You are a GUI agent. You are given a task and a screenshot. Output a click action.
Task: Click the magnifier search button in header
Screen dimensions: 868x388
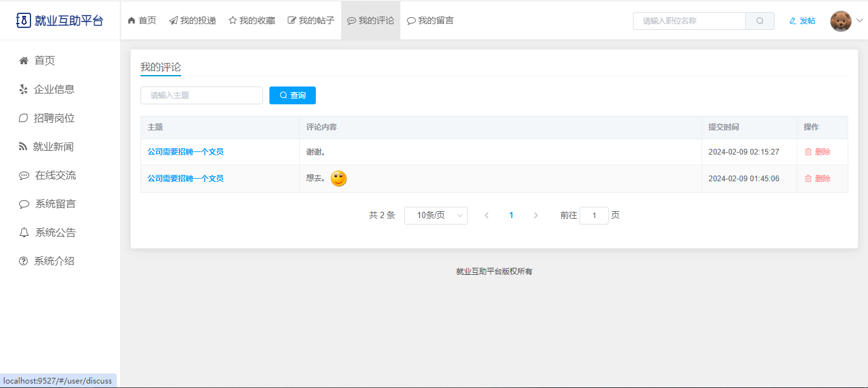(x=760, y=21)
